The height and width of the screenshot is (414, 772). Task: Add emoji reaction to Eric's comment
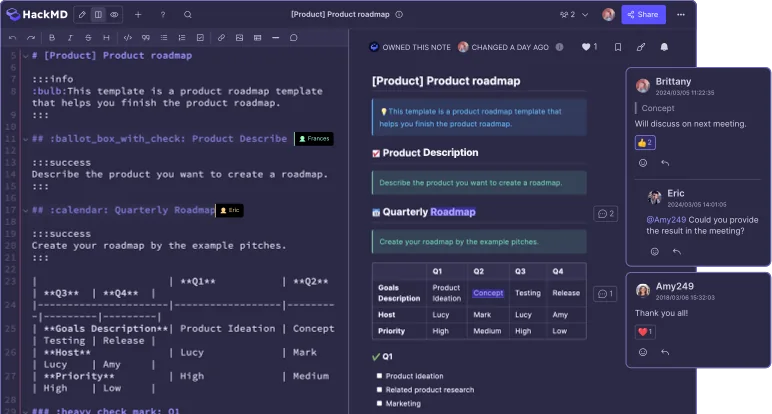(655, 252)
